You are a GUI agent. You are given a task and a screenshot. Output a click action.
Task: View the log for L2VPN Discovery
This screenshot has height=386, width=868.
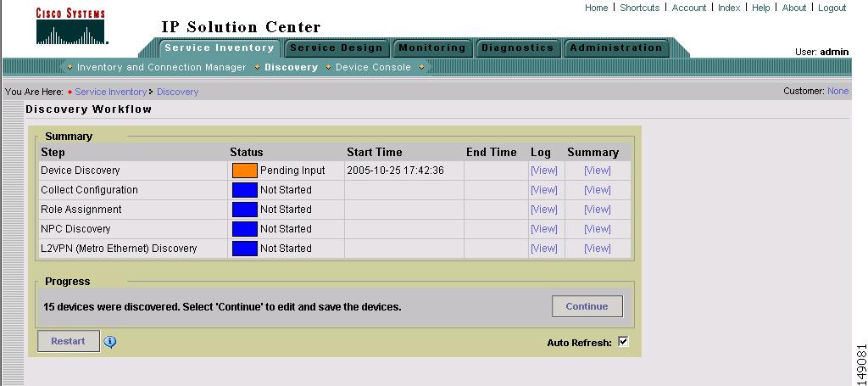(x=544, y=248)
